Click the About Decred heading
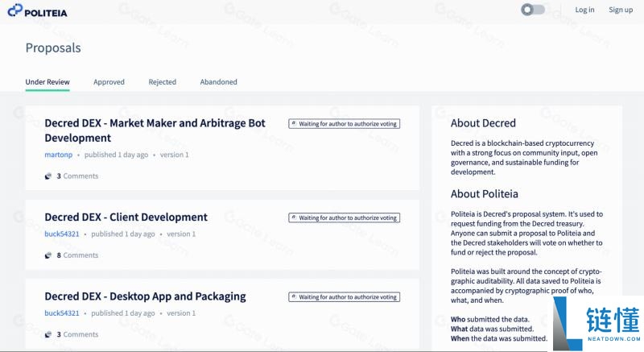The width and height of the screenshot is (644, 352). 483,122
